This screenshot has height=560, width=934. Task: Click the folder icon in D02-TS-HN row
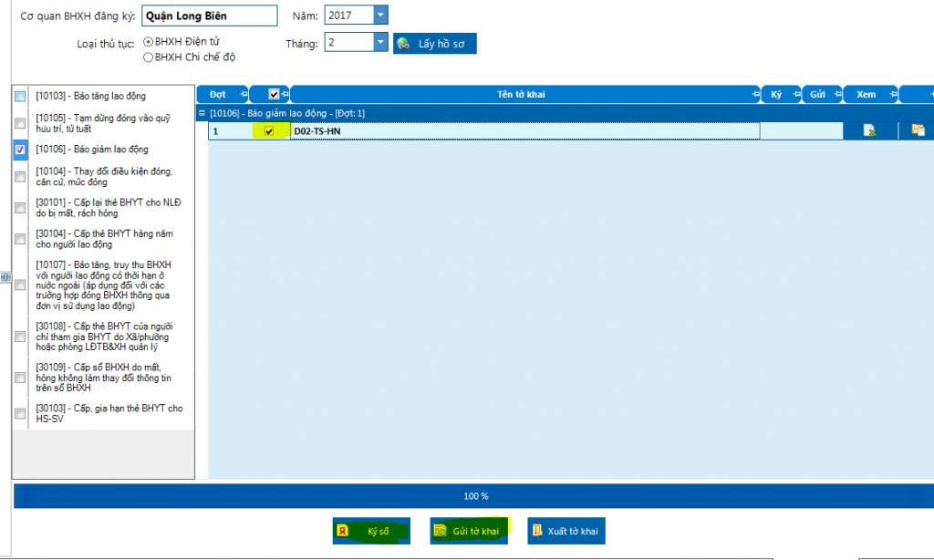click(x=918, y=131)
